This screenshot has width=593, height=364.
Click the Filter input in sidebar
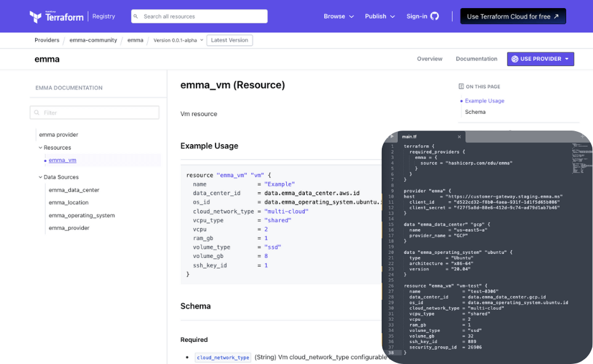click(x=95, y=112)
